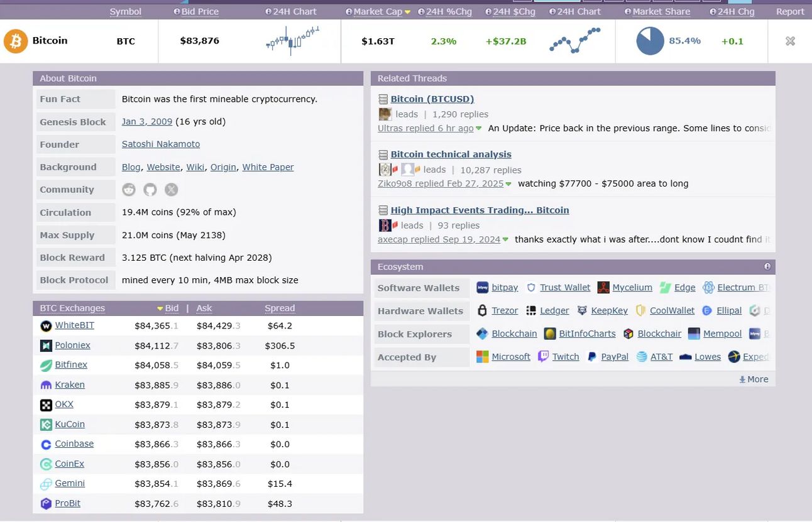Click the WhiteBIT exchange logo
Image resolution: width=812 pixels, height=522 pixels.
click(46, 326)
